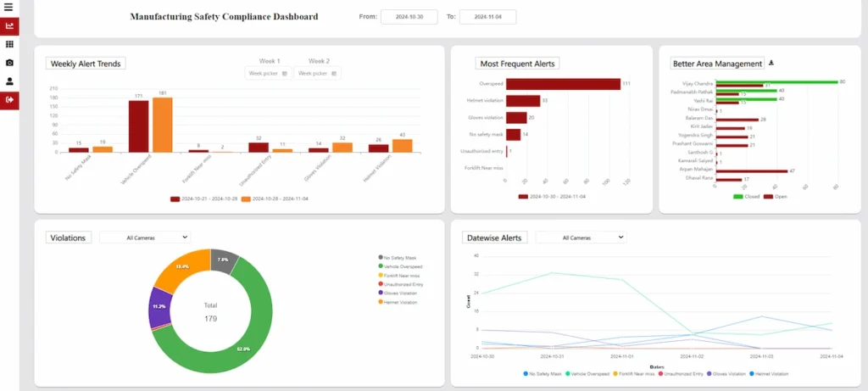Image resolution: width=868 pixels, height=391 pixels.
Task: Click the calendar icon in Week 1 picker
Action: pyautogui.click(x=284, y=74)
